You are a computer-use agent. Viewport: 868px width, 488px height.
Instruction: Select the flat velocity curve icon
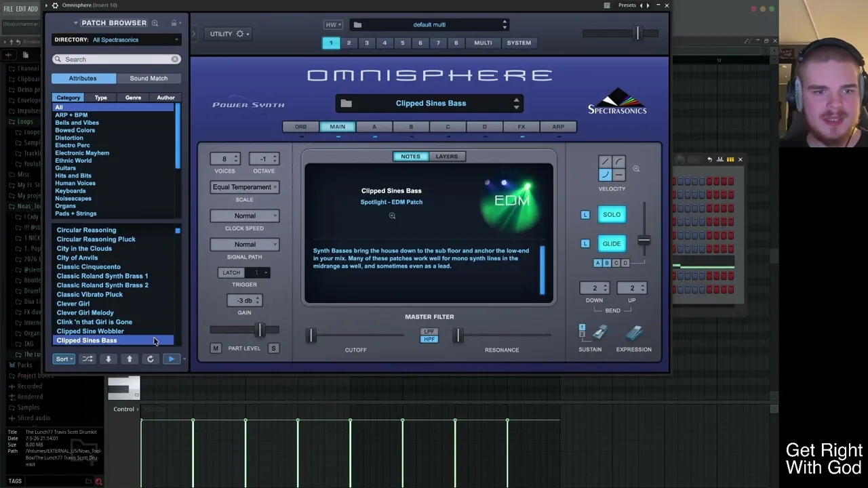618,174
